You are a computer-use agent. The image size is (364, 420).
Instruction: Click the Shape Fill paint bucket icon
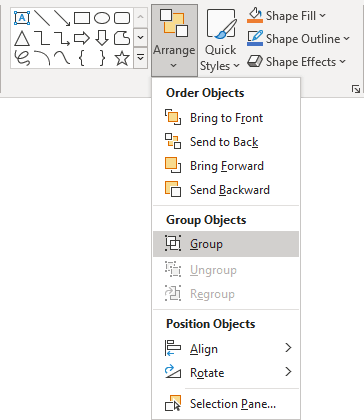coord(255,15)
